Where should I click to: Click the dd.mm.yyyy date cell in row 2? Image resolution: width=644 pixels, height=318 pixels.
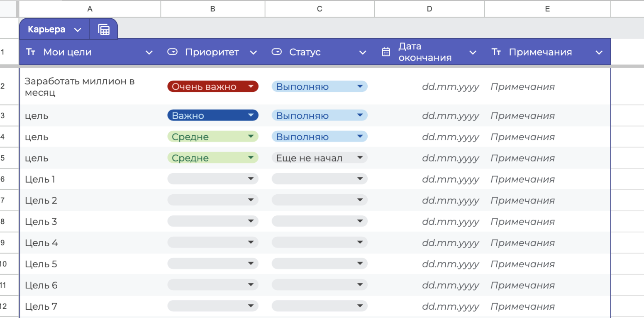[x=429, y=87]
